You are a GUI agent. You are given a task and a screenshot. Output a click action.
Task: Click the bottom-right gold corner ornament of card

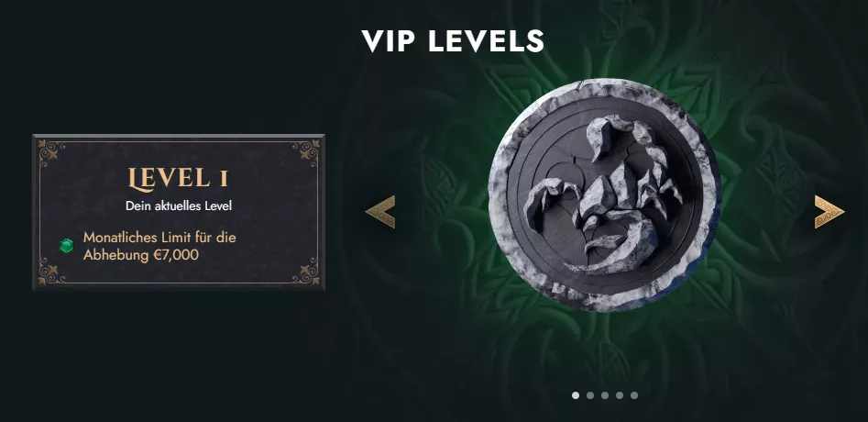coord(305,271)
